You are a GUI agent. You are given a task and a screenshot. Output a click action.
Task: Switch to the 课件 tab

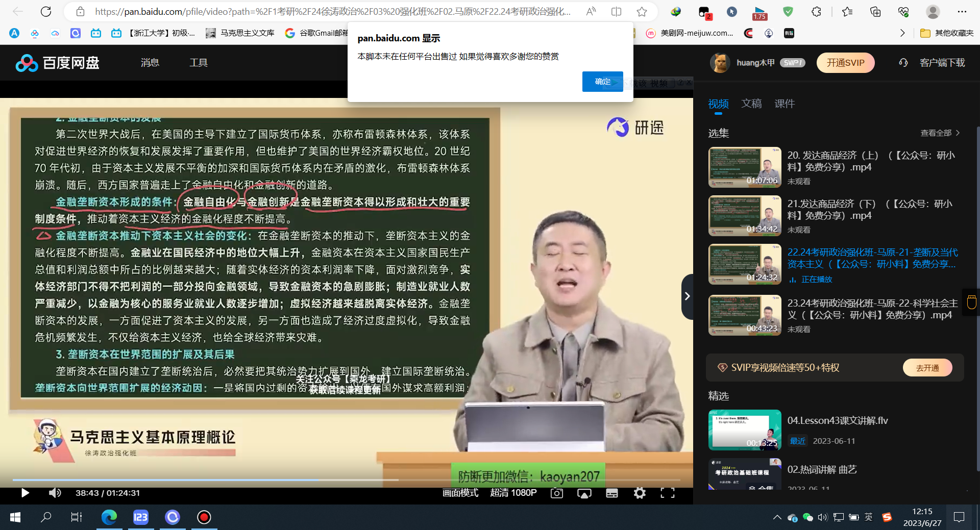point(785,104)
